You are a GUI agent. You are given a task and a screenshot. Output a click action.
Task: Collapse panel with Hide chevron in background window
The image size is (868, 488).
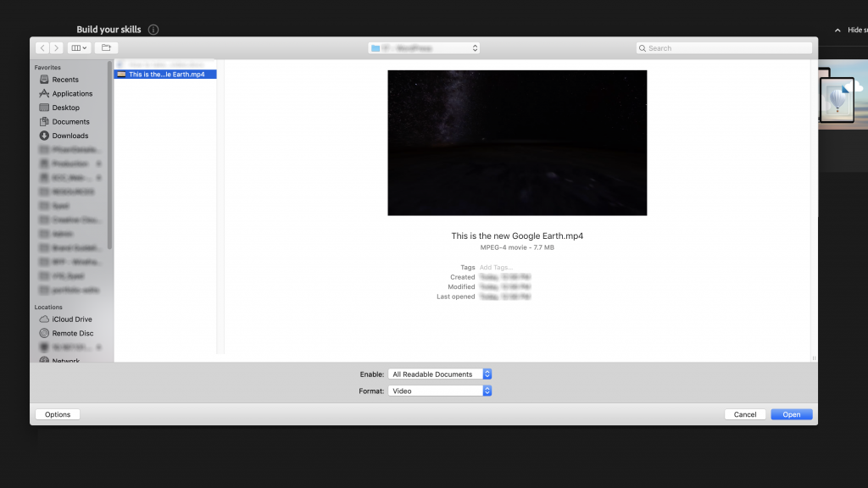click(837, 30)
